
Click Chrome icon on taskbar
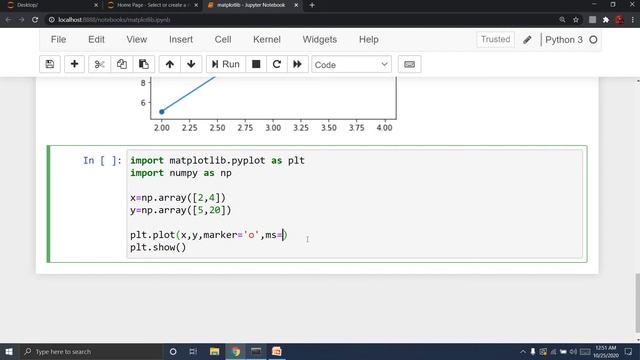point(236,351)
